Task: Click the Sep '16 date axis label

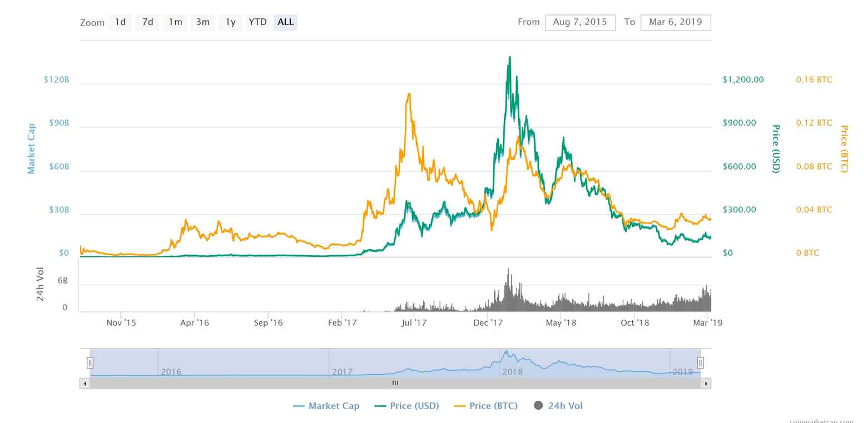Action: [268, 322]
